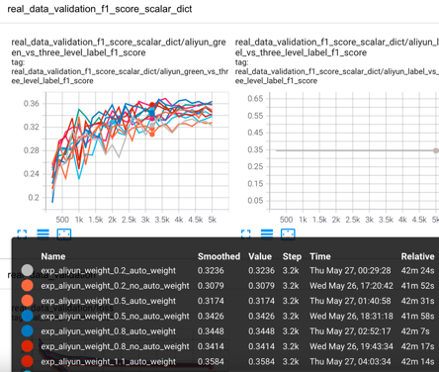This screenshot has height=372, width=439.
Task: Collapse the real_data_validation_f1_score_scalar_dict section header
Action: pyautogui.click(x=100, y=9)
